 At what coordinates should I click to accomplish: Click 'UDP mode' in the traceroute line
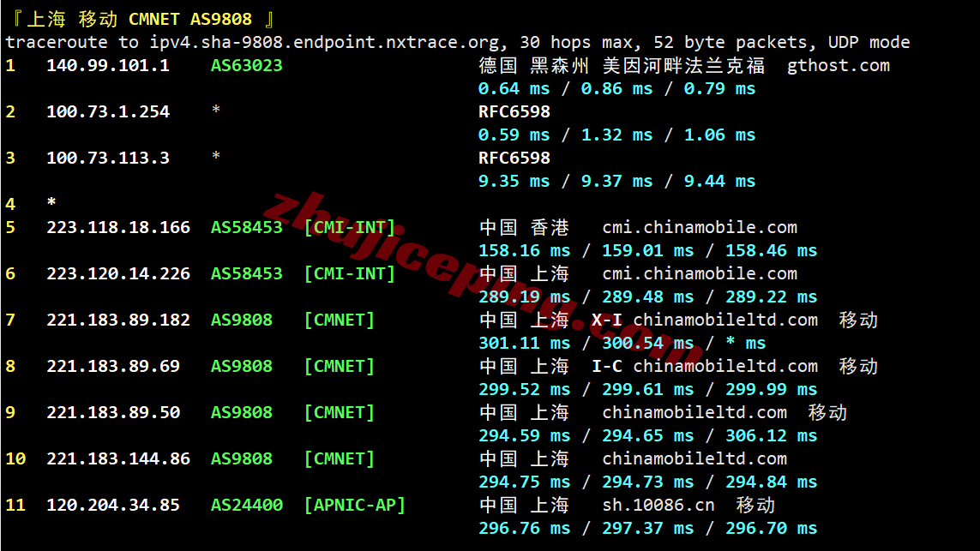[x=869, y=43]
